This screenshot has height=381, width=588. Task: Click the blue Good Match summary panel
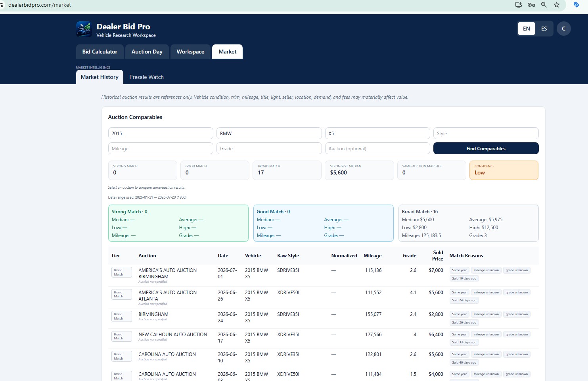pos(324,223)
